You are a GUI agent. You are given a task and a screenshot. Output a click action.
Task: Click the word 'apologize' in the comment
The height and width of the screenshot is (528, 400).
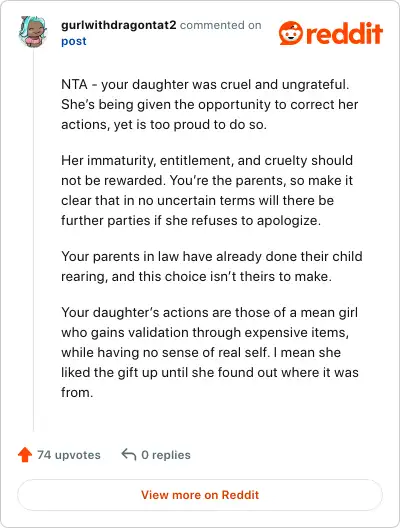tap(289, 221)
